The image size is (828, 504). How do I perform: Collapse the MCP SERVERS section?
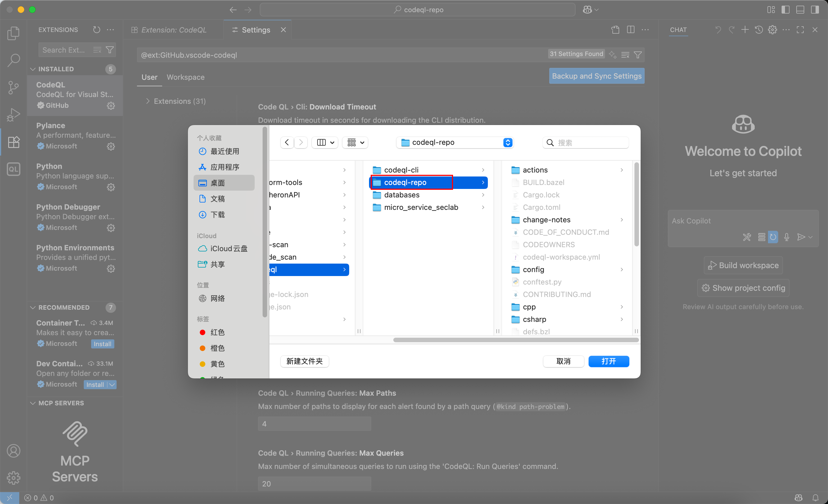[x=33, y=403]
